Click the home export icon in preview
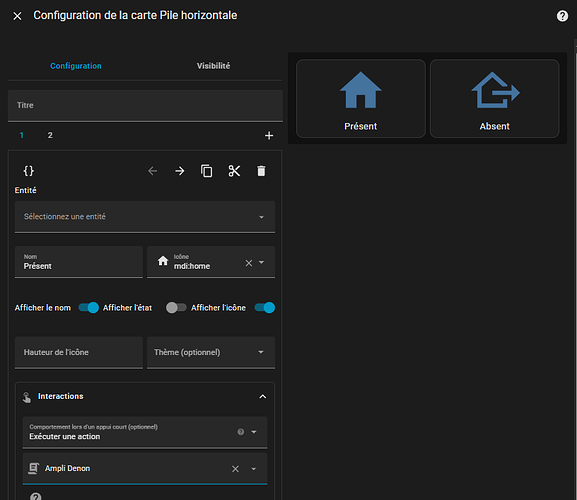 (x=495, y=90)
